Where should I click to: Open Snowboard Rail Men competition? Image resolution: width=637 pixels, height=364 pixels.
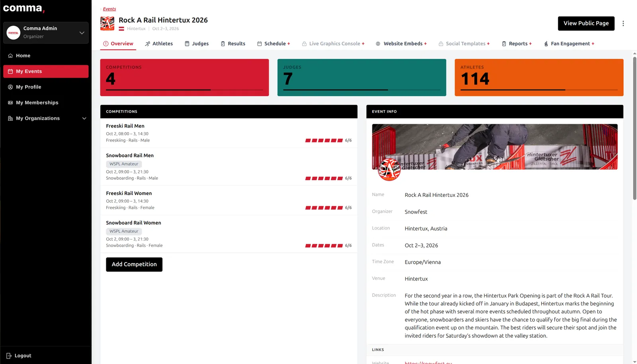[229, 167]
